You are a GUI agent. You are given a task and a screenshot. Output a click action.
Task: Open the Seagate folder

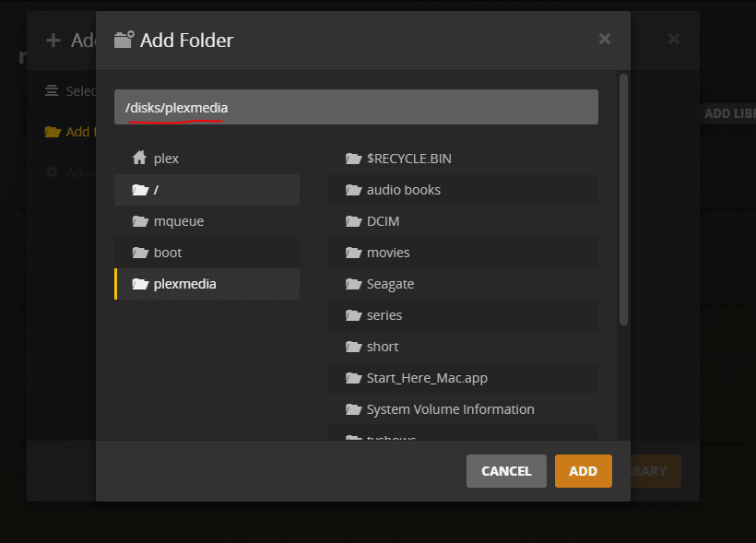[463, 284]
